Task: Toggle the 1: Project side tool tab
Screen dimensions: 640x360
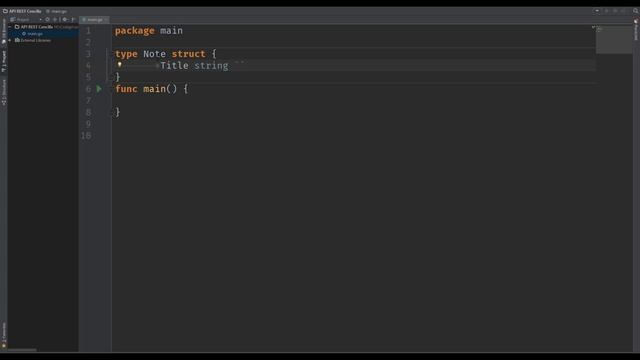Action: pyautogui.click(x=4, y=61)
